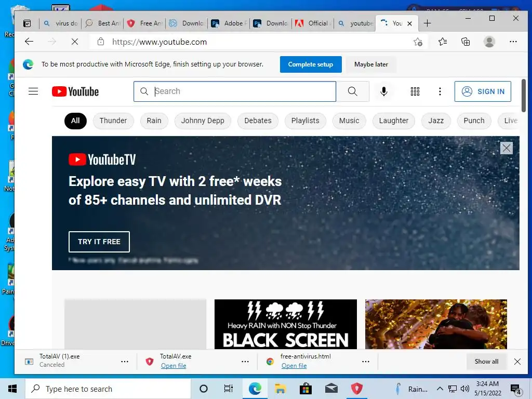Open Cortana from the taskbar
Viewport: 532px width, 399px height.
[x=204, y=389]
